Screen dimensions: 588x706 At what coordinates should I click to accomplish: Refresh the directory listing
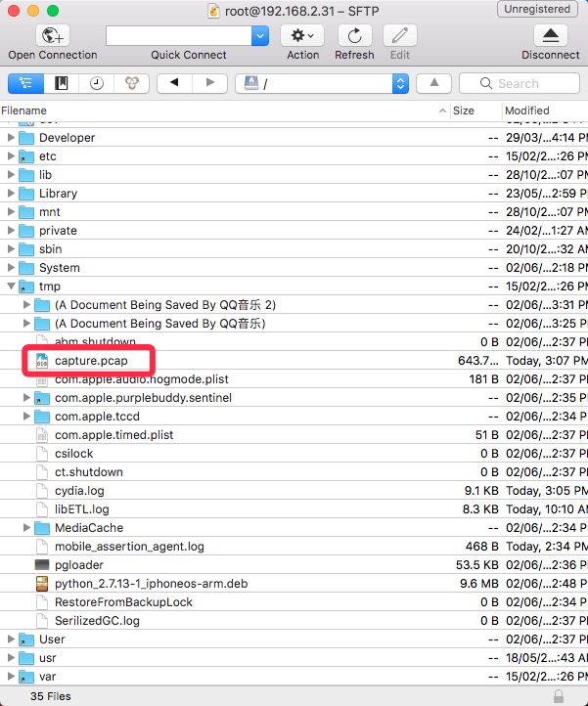[x=354, y=36]
